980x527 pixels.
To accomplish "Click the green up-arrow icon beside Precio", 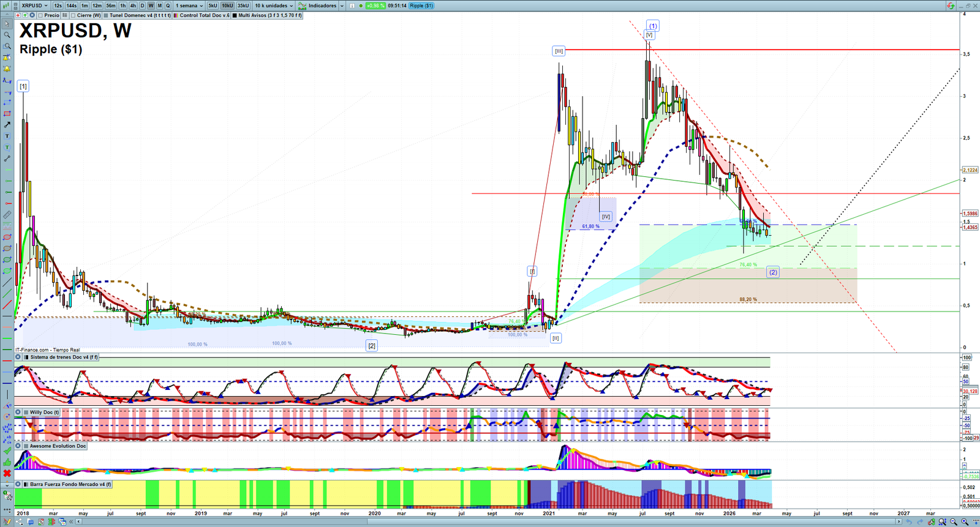I will [x=24, y=15].
